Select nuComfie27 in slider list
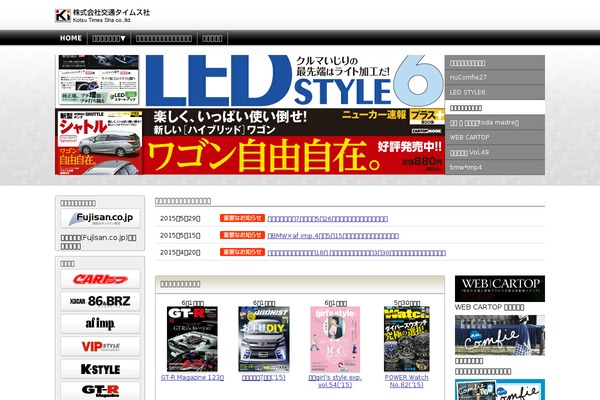The image size is (600, 400). click(x=494, y=77)
